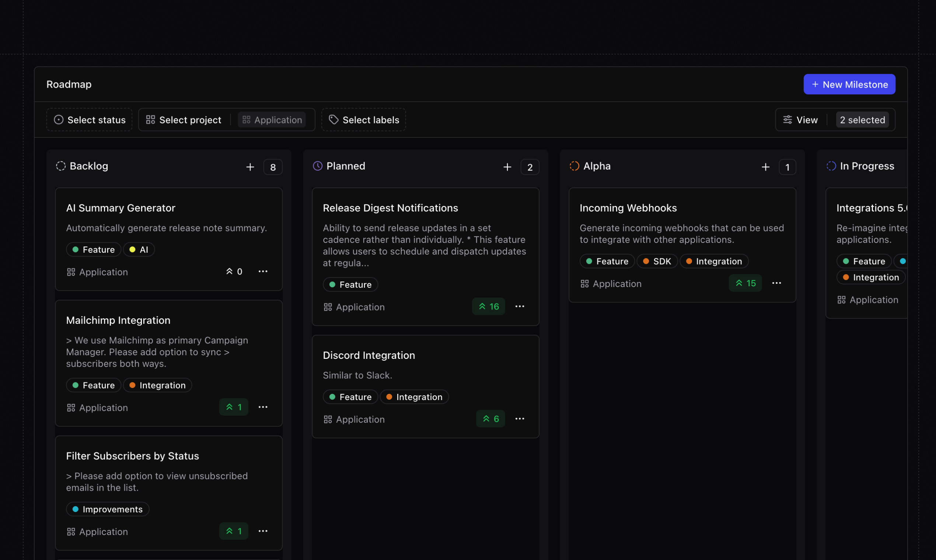This screenshot has height=560, width=936.
Task: Open the Incoming Webhooks ellipsis menu
Action: [x=776, y=283]
